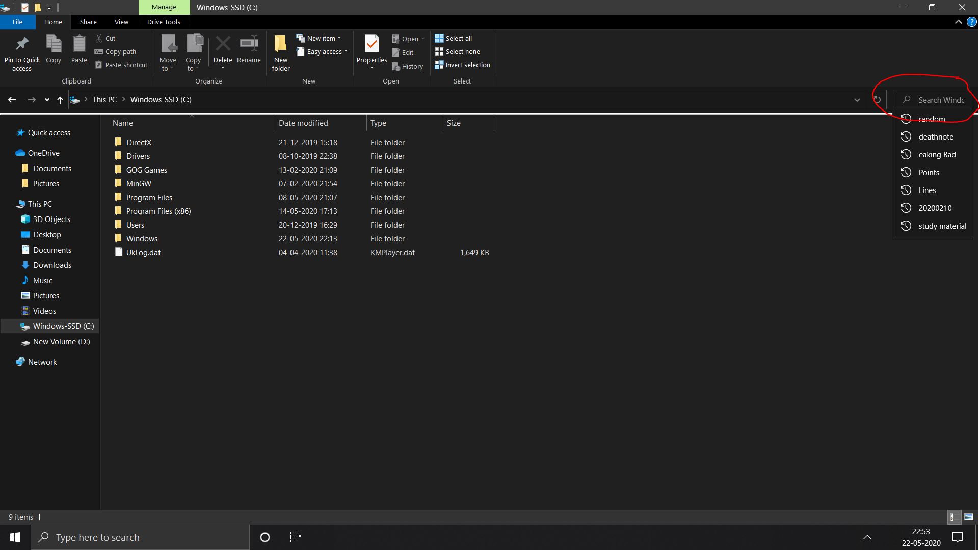Sort by Name column header
Viewport: 980px width, 550px height.
coord(192,123)
